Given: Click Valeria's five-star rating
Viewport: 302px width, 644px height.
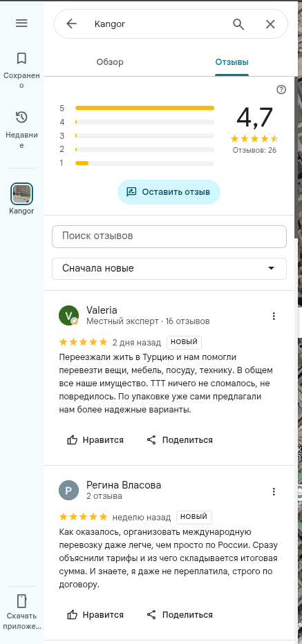Looking at the screenshot, I should click(84, 342).
